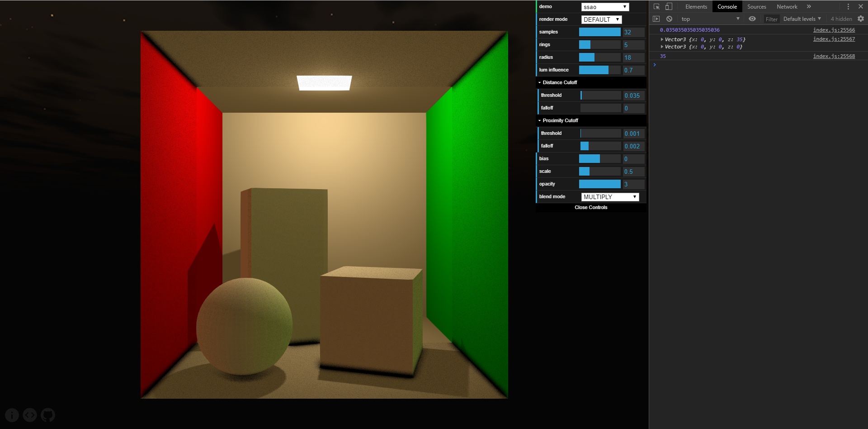Click the rings slider bar
The image size is (868, 429).
pyautogui.click(x=600, y=44)
